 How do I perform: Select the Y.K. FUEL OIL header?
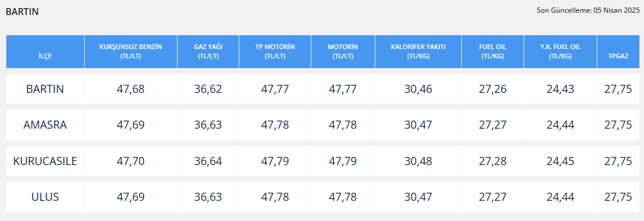[560, 52]
